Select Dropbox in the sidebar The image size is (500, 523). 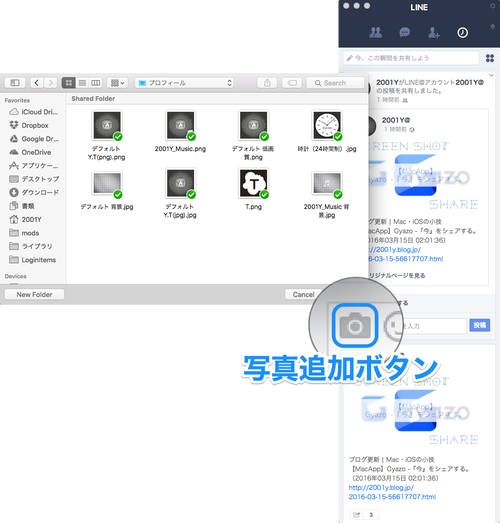click(29, 125)
